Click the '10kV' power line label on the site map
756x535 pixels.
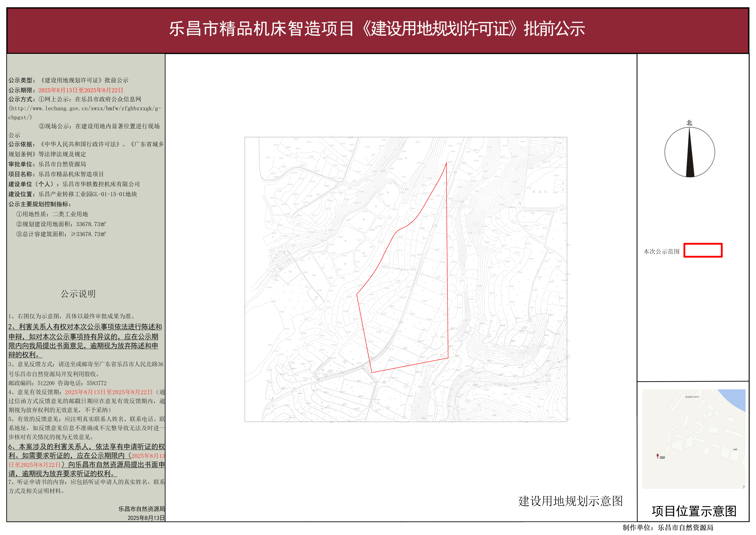point(418,142)
